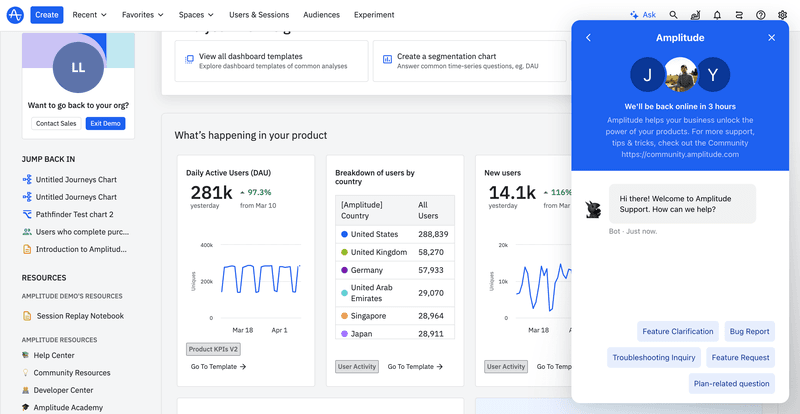Close the Amplitude support chat panel
The width and height of the screenshot is (800, 414).
[771, 38]
